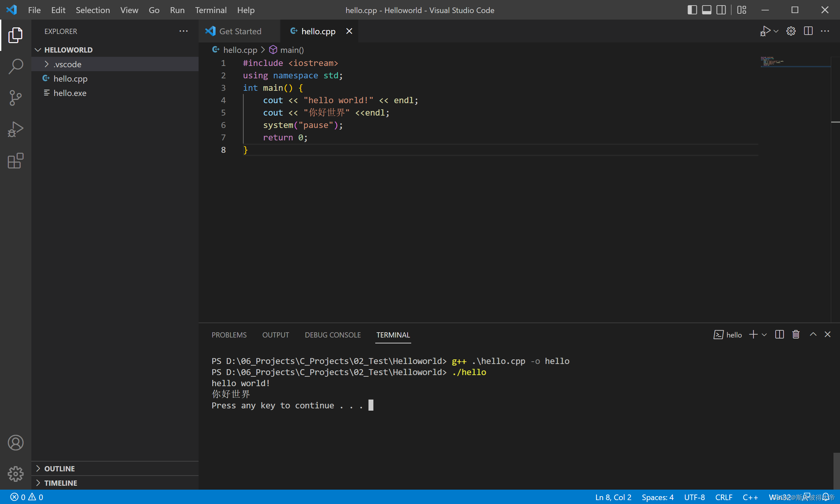
Task: Click Ln 8, Col 2 status entry
Action: point(613,497)
